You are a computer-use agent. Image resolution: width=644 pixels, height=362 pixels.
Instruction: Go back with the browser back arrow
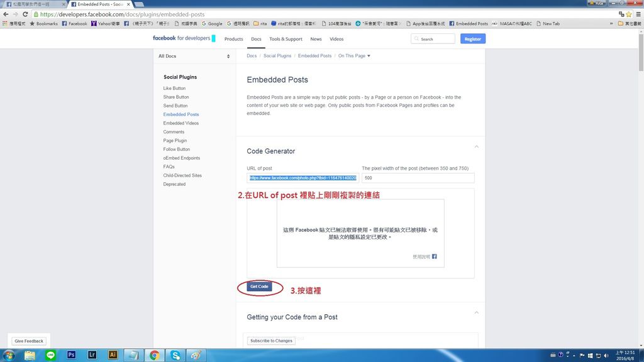coord(6,14)
